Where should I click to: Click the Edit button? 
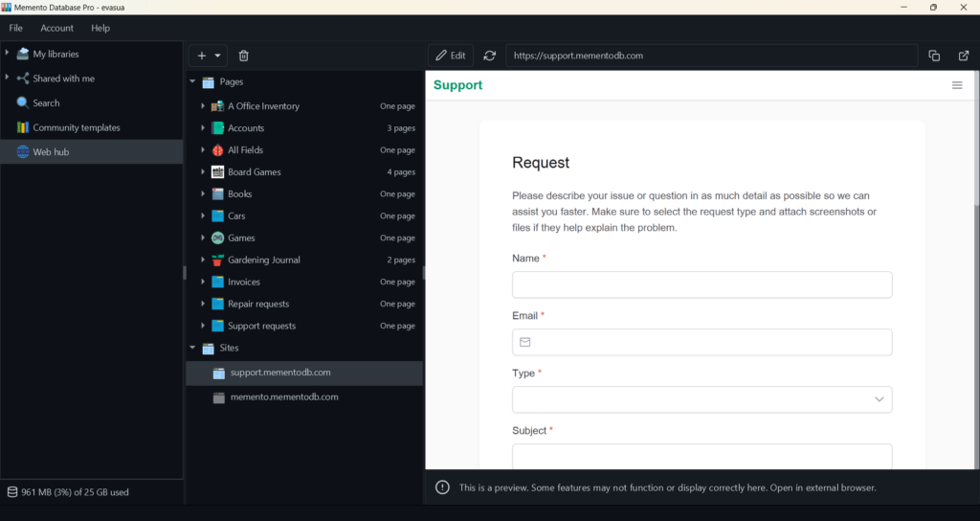pos(451,56)
